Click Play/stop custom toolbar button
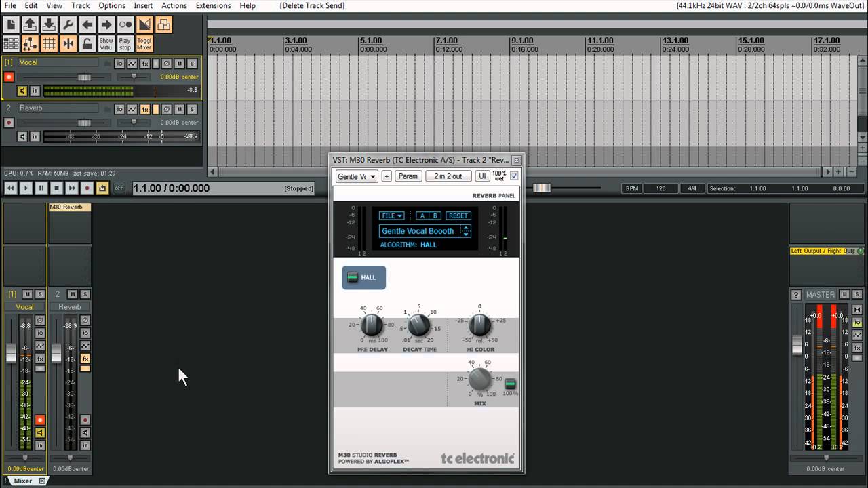868x488 pixels. pyautogui.click(x=125, y=44)
